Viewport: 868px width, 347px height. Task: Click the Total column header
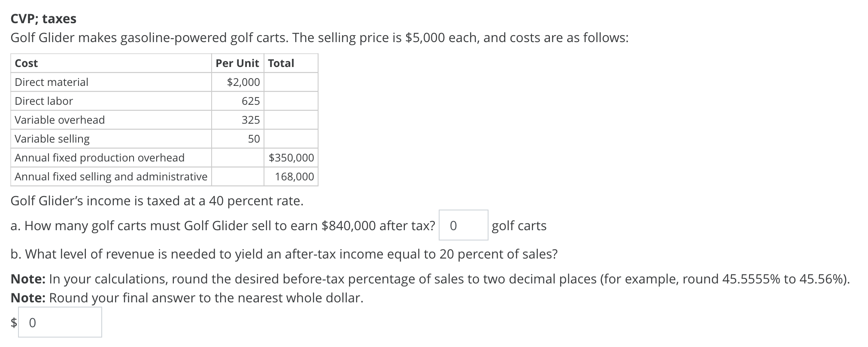point(280,63)
